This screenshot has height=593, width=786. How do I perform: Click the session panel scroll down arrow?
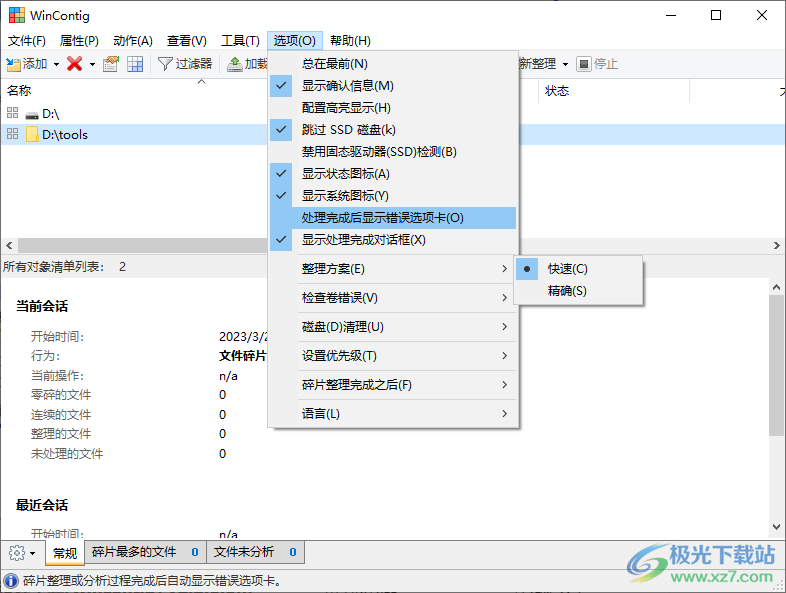pos(776,527)
